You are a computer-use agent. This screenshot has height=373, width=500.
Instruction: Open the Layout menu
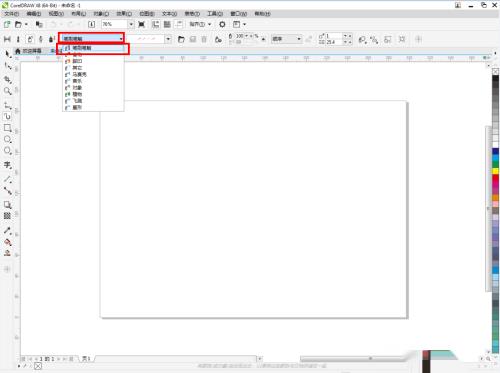(x=79, y=14)
